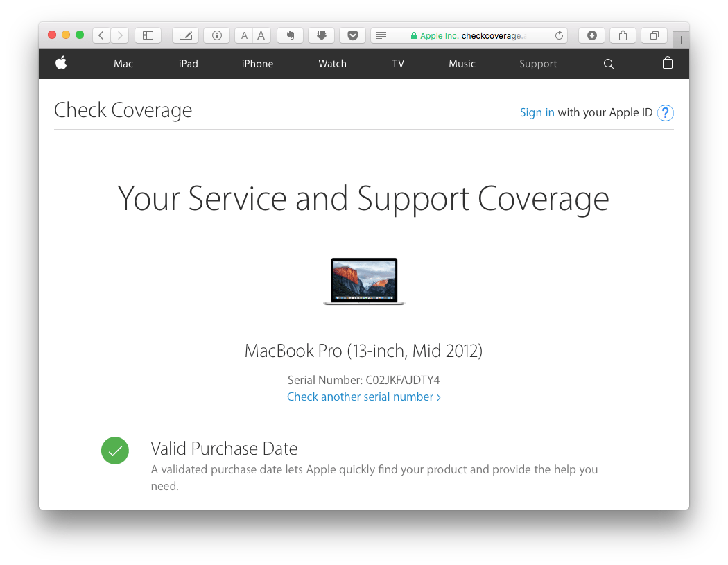
Task: Click Check another serial number link
Action: tap(363, 397)
